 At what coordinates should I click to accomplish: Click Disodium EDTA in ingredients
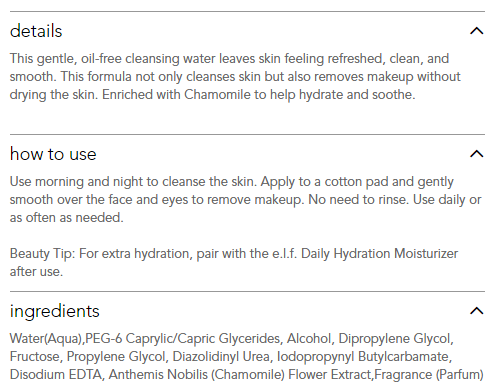click(x=56, y=375)
